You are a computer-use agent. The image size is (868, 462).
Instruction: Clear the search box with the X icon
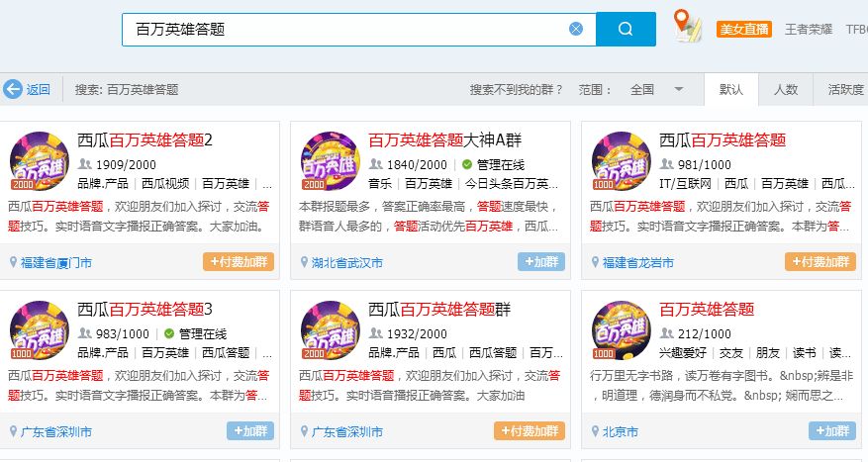tap(576, 29)
